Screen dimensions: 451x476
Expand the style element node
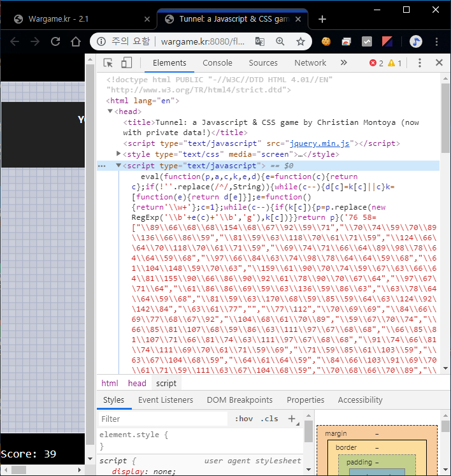pyautogui.click(x=118, y=154)
